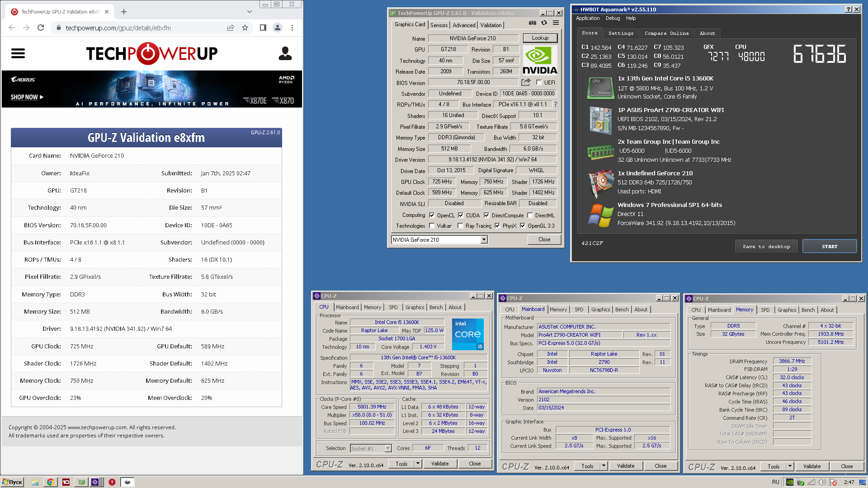The width and height of the screenshot is (868, 488).
Task: Open the NVIDIA tray icon
Action: click(x=789, y=482)
